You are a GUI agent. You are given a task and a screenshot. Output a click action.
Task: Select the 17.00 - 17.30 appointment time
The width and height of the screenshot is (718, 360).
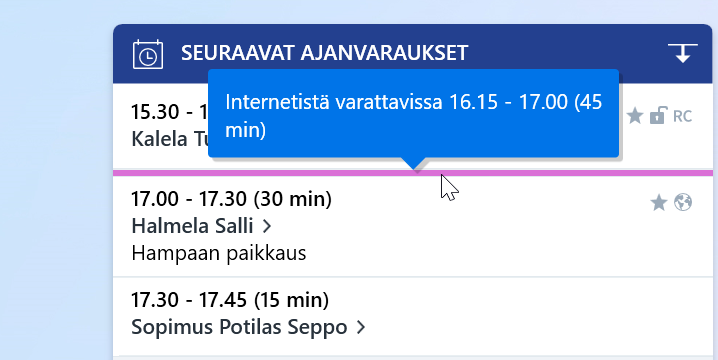[x=231, y=199]
